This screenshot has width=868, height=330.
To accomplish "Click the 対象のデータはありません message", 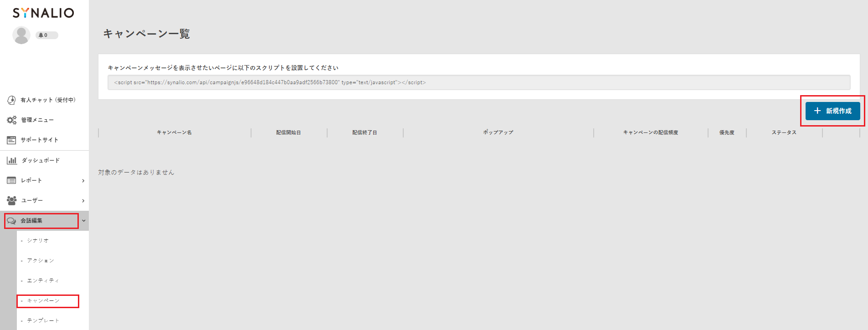I will [136, 173].
